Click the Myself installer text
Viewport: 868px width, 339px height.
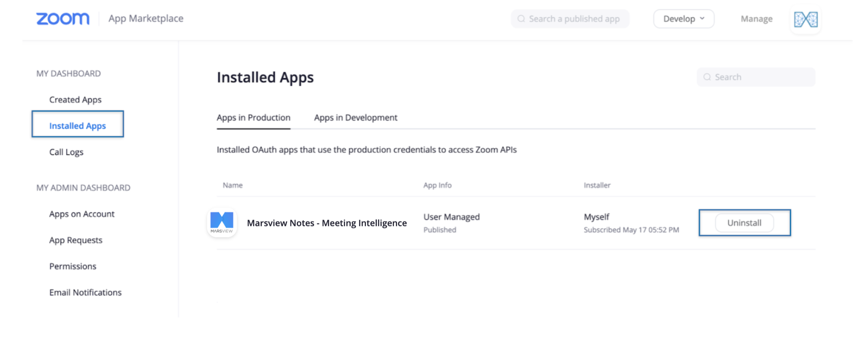click(x=596, y=217)
